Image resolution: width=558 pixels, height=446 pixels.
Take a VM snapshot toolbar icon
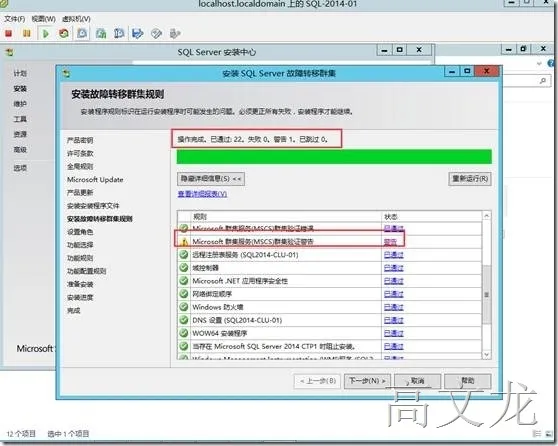82,34
